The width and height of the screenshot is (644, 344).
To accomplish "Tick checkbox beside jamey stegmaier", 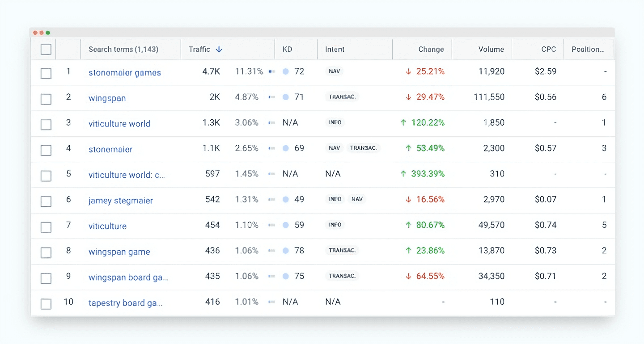I will click(46, 201).
